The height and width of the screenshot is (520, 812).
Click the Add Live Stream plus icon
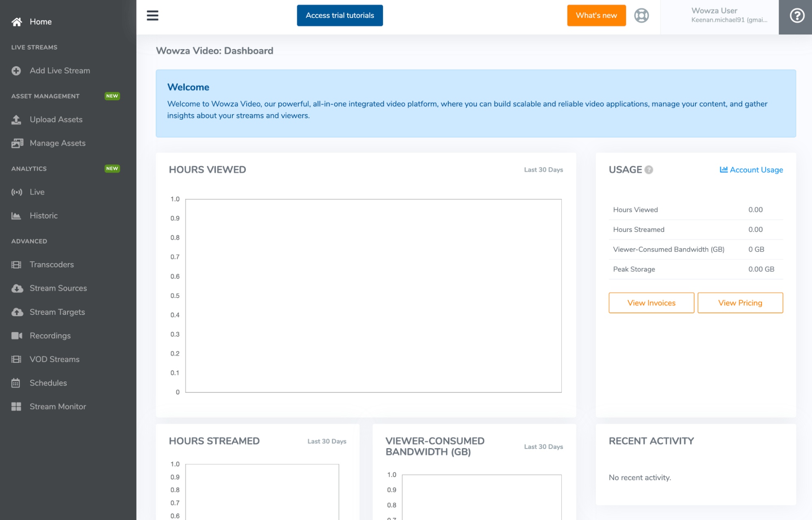pyautogui.click(x=16, y=71)
